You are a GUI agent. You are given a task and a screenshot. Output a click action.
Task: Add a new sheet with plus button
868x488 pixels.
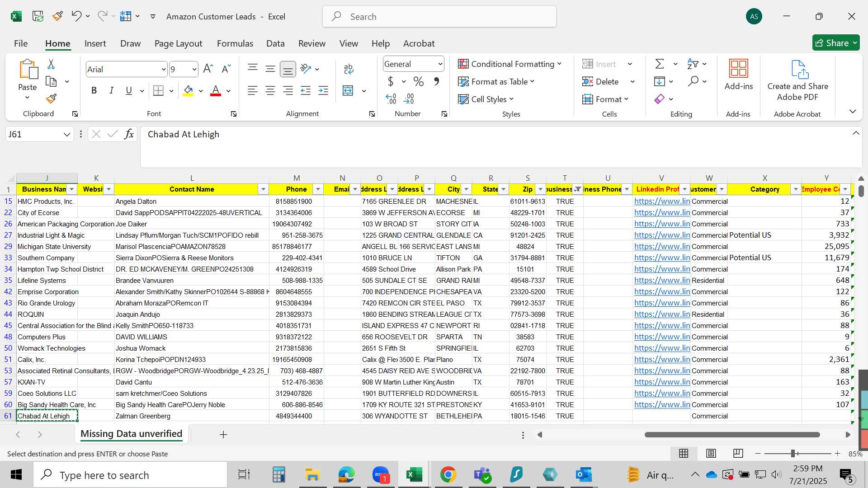pos(223,434)
